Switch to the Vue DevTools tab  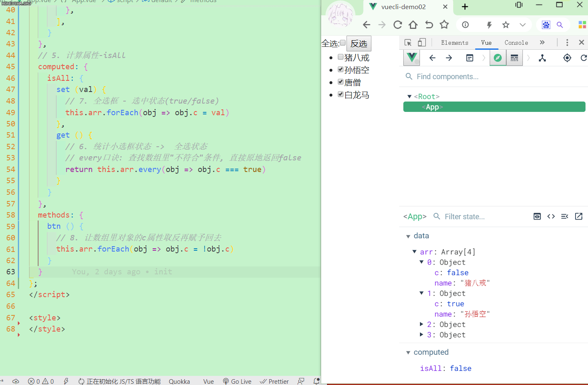(x=486, y=43)
